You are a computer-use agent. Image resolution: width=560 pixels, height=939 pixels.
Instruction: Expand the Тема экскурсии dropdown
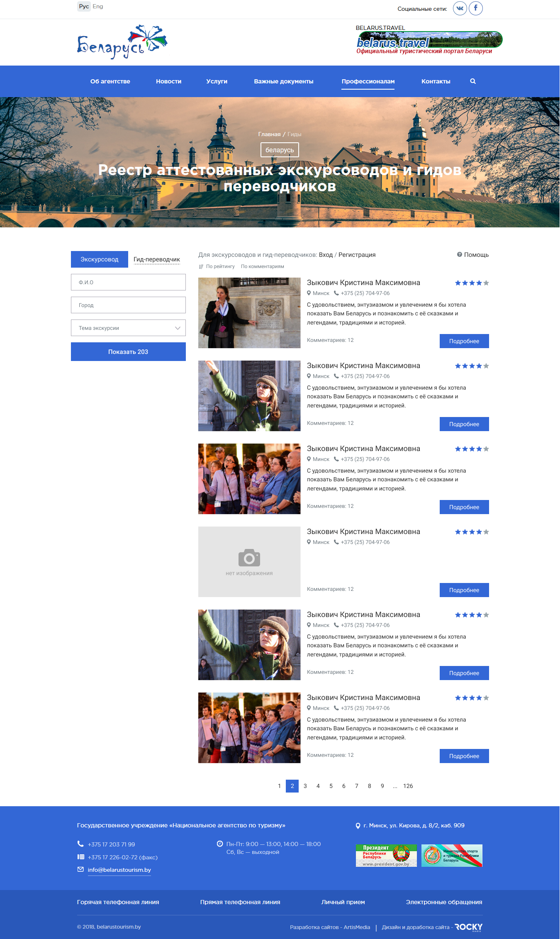128,328
